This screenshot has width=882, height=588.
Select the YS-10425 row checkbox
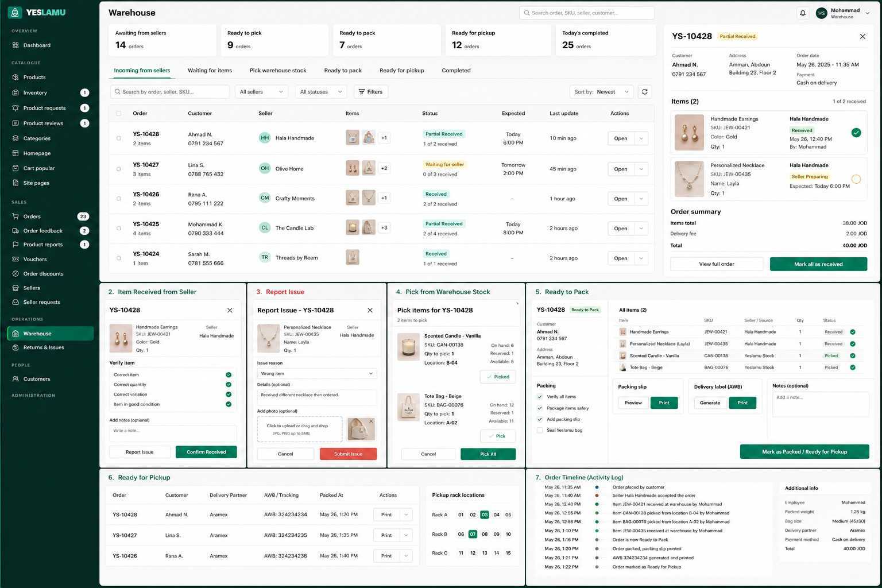point(119,228)
